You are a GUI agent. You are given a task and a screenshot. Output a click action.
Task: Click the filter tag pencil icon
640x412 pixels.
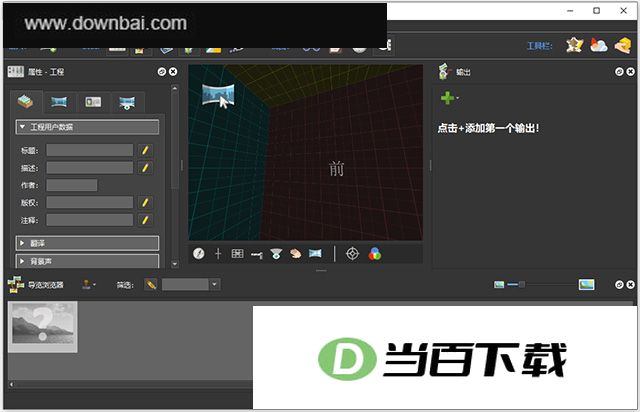tap(151, 284)
